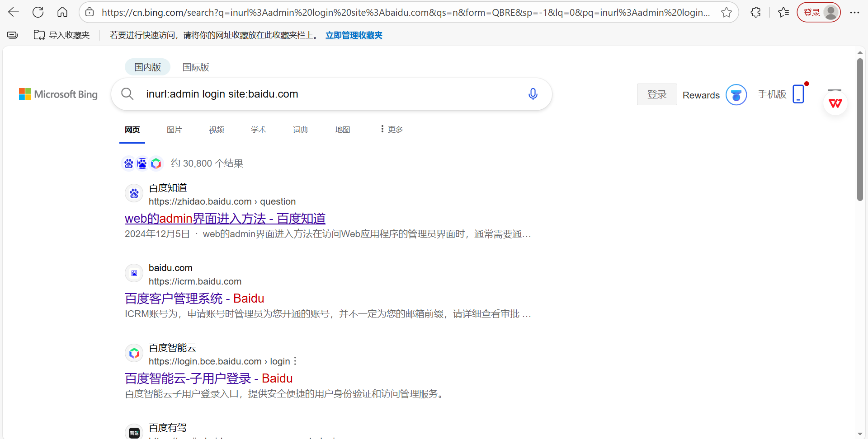
Task: Click second Baidu paw icon beside result count
Action: (142, 163)
